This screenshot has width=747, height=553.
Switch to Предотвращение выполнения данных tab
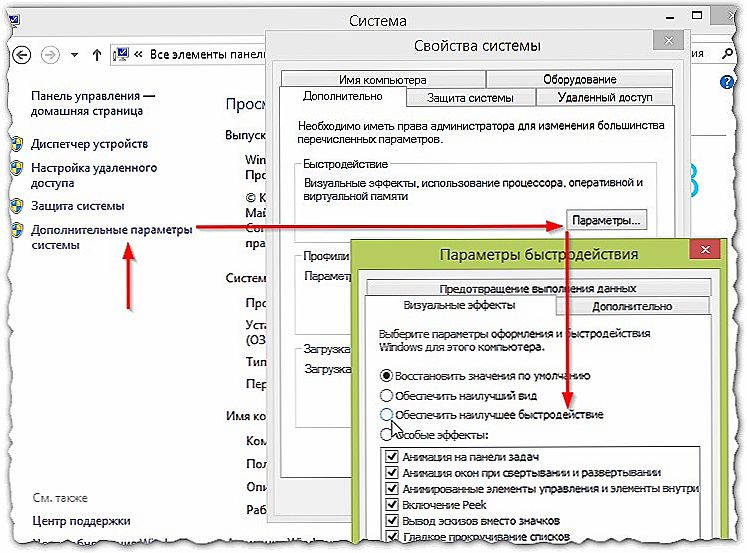538,288
